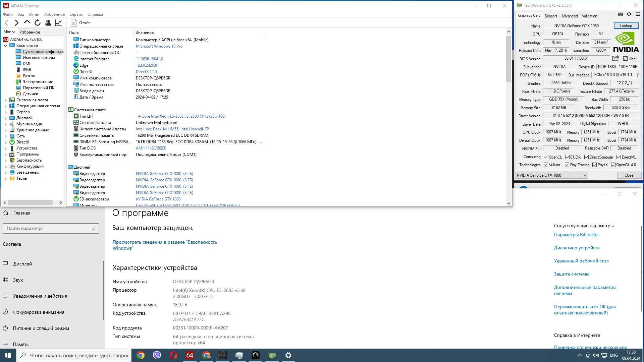644x362 pixels.
Task: Open Opera from taskbar
Action: click(x=173, y=355)
